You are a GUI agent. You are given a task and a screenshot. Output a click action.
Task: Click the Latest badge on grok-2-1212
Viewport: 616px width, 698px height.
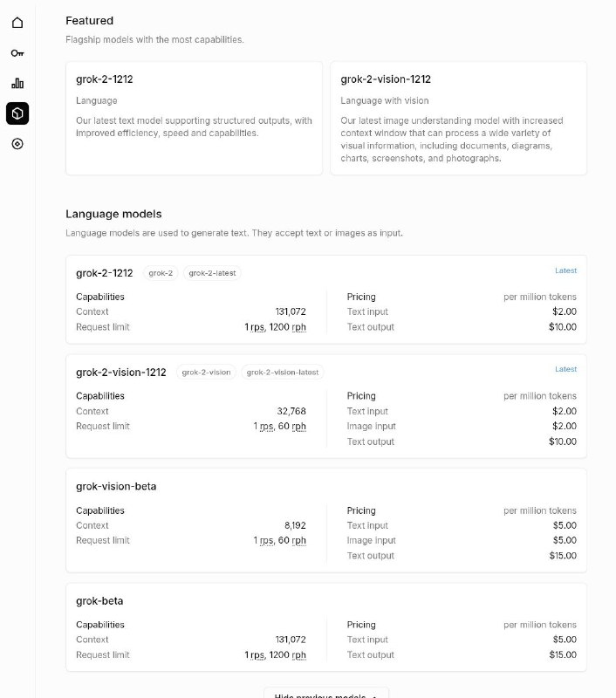tap(565, 270)
